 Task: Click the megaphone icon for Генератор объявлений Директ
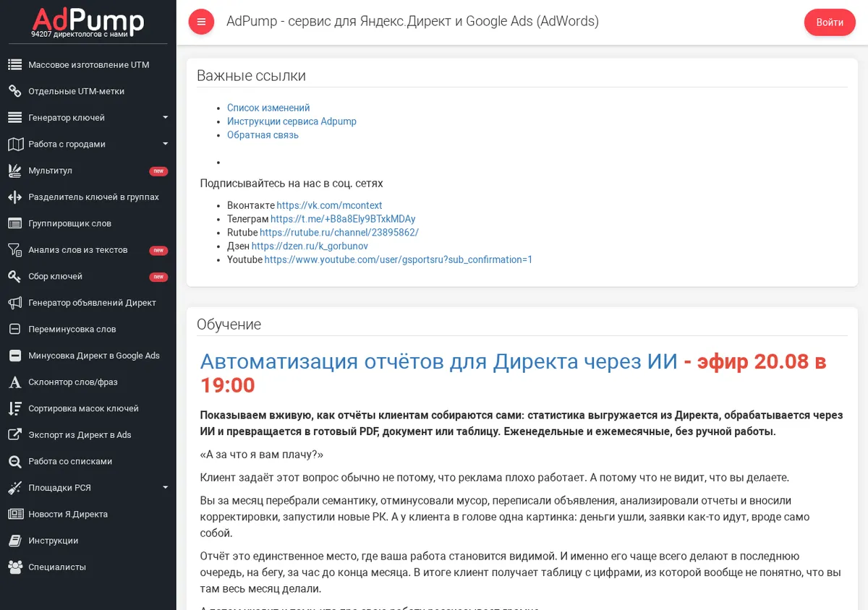click(14, 303)
